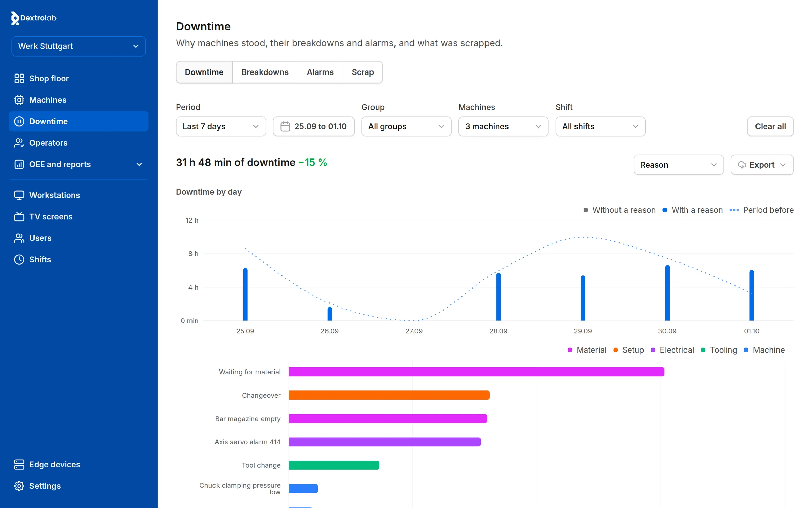Viewport: 812px width, 508px height.
Task: Switch to the Breakdowns tab
Action: (x=265, y=72)
